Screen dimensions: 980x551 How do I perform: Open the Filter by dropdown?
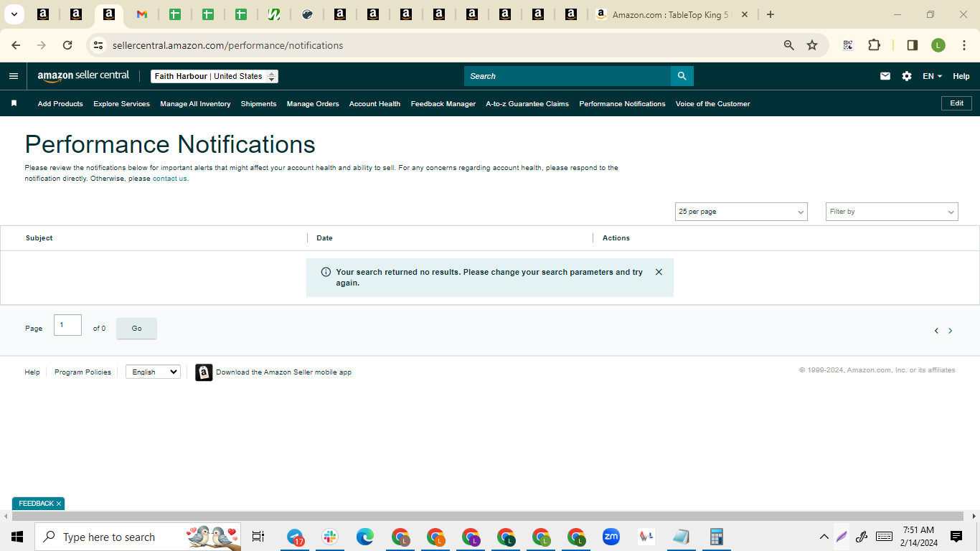[892, 212]
